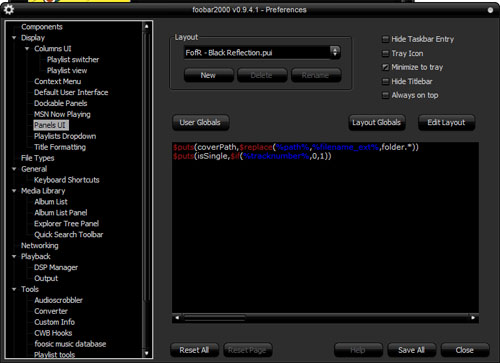Enable Hide Titlebar option
This screenshot has width=500, height=363.
[x=385, y=81]
